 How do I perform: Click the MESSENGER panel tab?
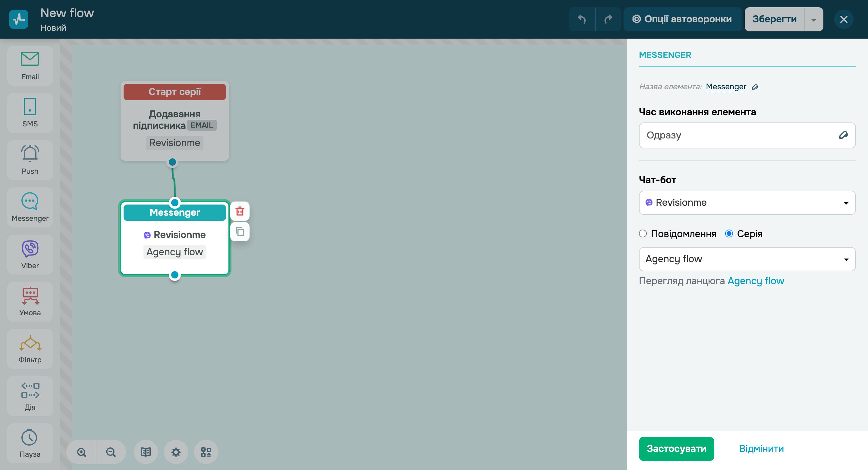pos(665,55)
